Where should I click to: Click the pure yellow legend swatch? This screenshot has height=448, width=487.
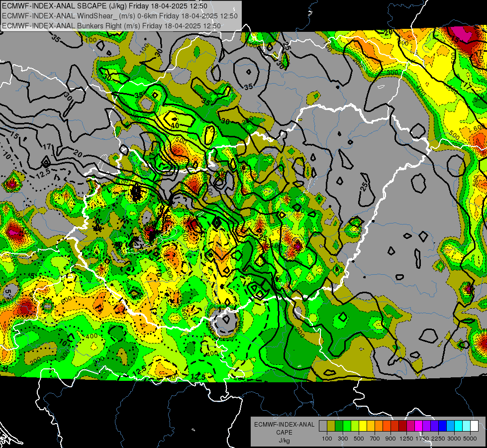[x=363, y=426]
